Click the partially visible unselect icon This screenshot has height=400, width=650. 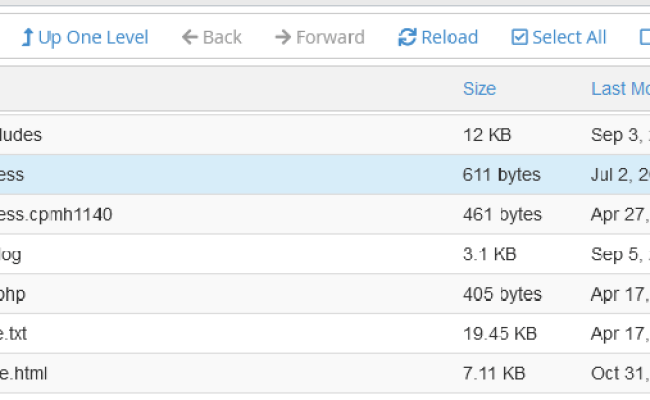(644, 38)
